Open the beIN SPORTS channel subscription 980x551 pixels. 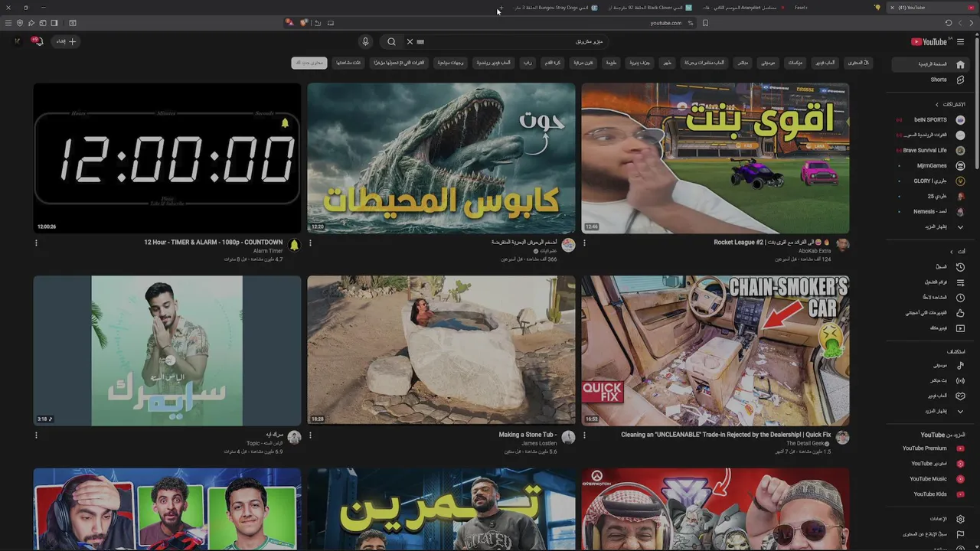(x=932, y=120)
